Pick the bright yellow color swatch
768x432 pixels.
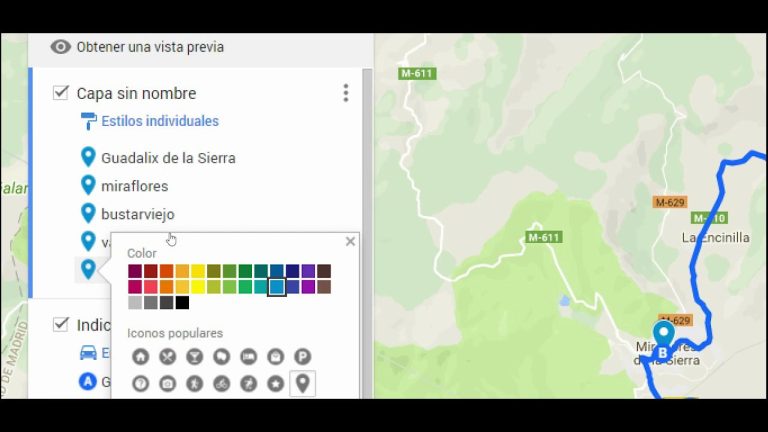pos(198,287)
